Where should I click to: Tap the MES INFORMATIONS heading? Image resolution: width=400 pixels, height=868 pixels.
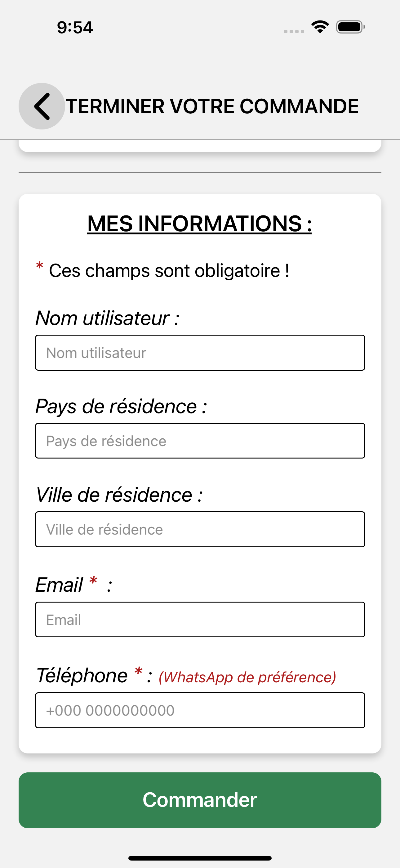coord(199,224)
